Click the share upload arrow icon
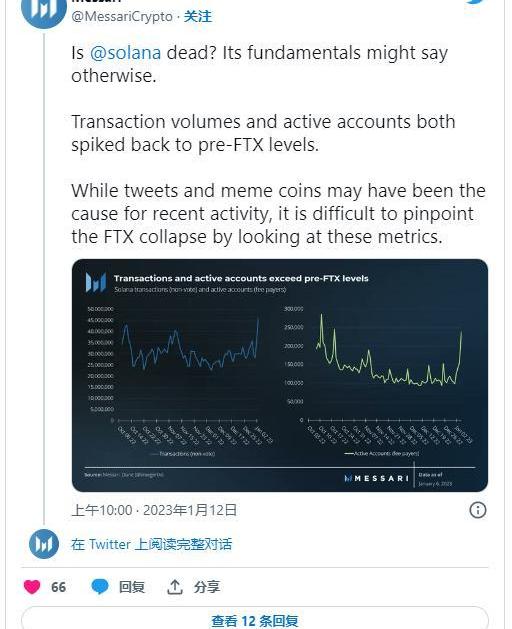The width and height of the screenshot is (512, 629). click(x=175, y=587)
